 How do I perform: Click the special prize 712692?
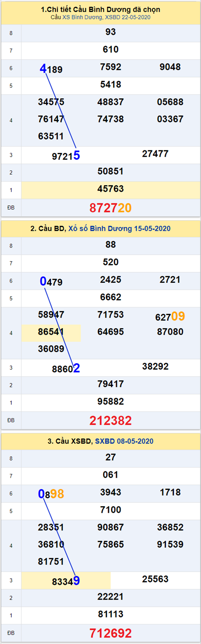111,633
